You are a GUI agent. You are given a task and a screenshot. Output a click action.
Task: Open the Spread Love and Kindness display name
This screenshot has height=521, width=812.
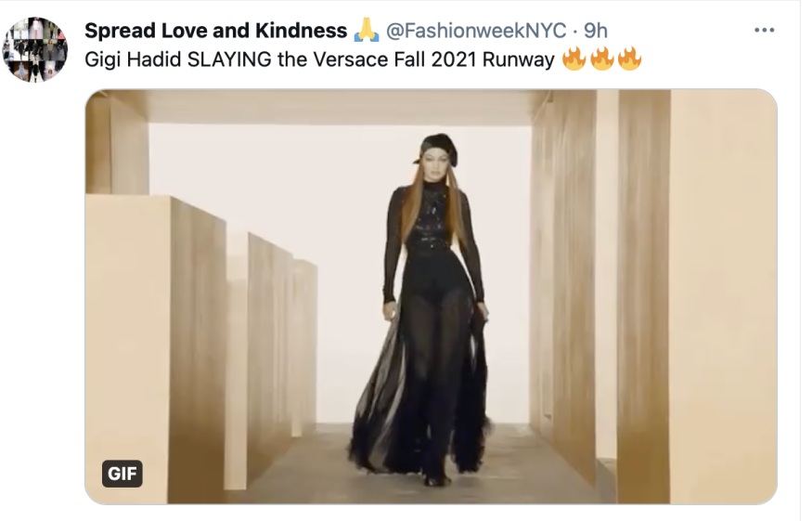[x=216, y=31]
